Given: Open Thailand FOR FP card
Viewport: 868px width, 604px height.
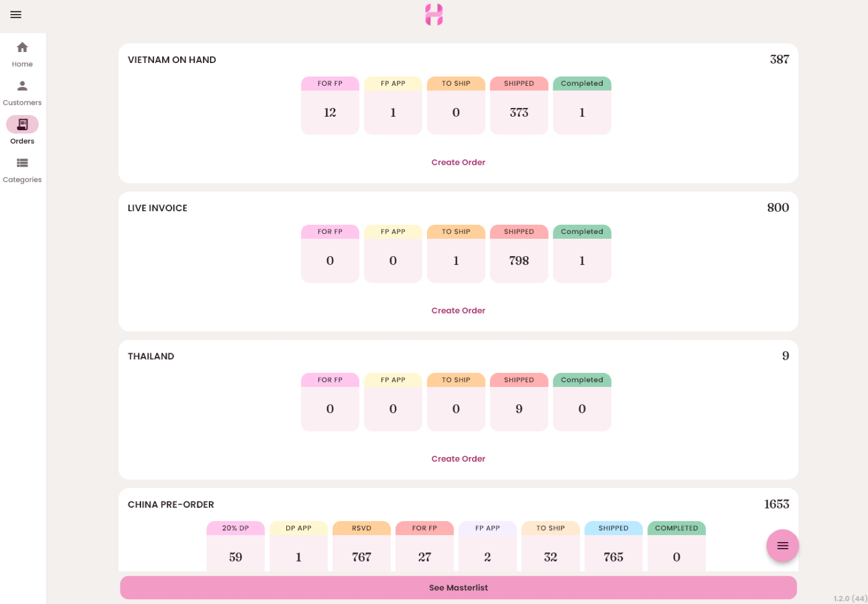Looking at the screenshot, I should [330, 402].
